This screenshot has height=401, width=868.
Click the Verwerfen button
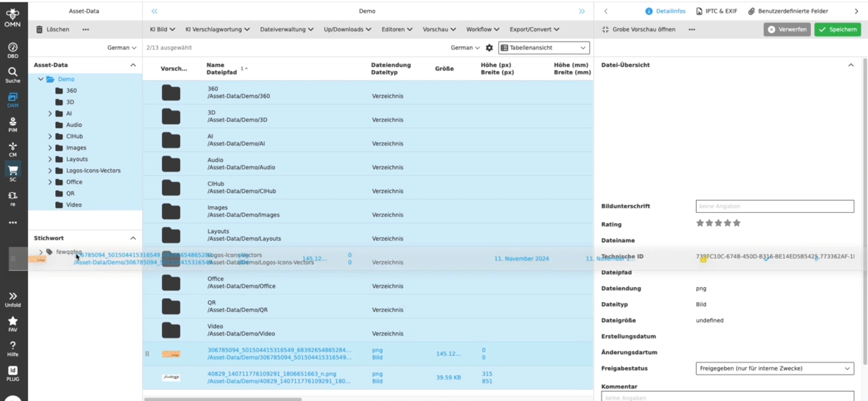tap(786, 30)
